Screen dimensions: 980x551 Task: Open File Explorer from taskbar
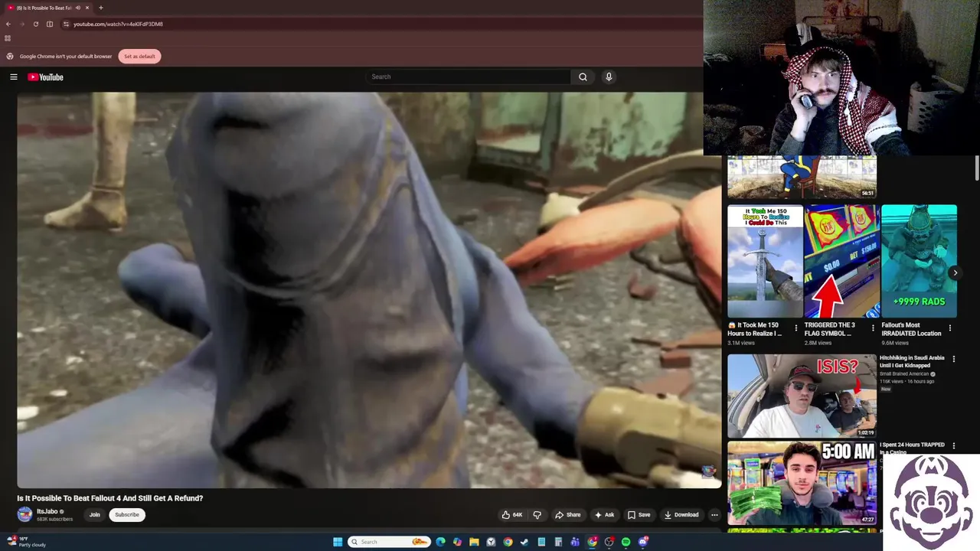pyautogui.click(x=474, y=542)
